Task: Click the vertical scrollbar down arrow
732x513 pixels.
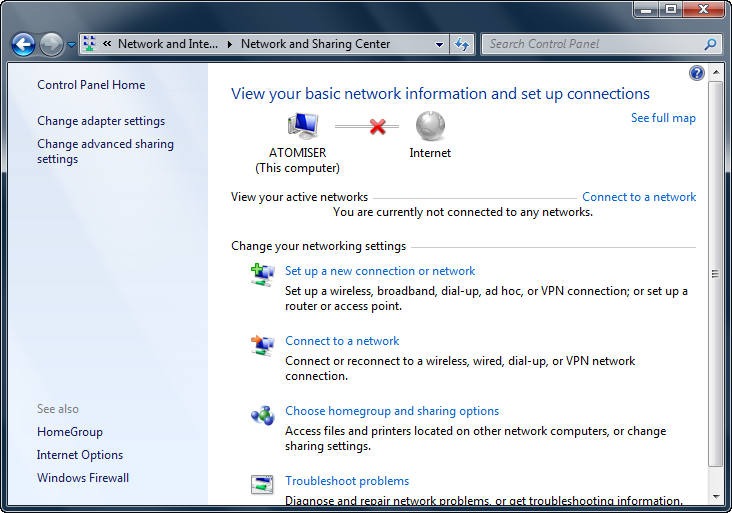Action: (715, 496)
